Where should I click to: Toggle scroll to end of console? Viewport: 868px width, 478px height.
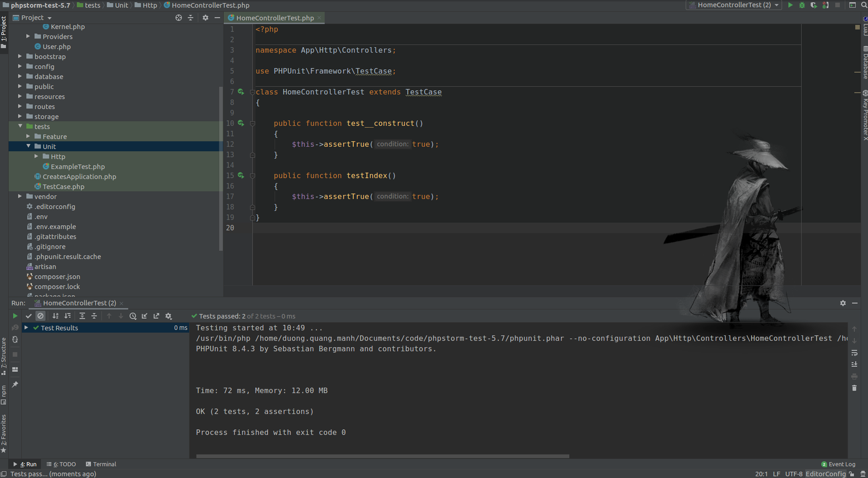[x=854, y=364]
